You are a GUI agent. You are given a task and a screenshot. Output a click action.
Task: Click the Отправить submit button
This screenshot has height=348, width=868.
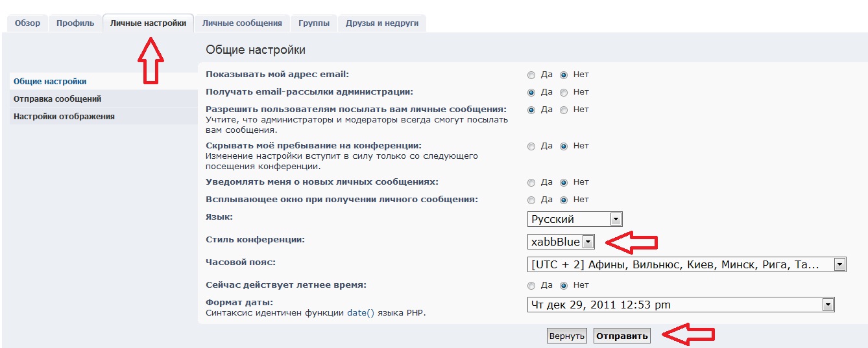622,336
